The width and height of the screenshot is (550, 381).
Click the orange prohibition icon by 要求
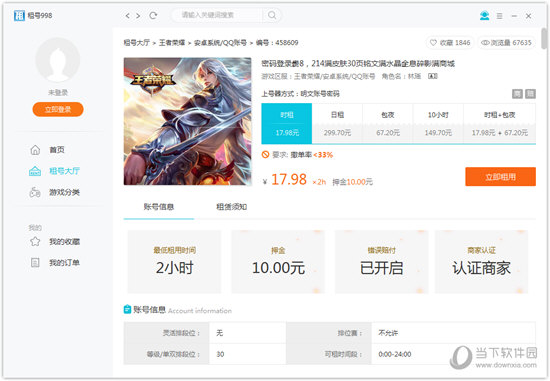(x=266, y=154)
